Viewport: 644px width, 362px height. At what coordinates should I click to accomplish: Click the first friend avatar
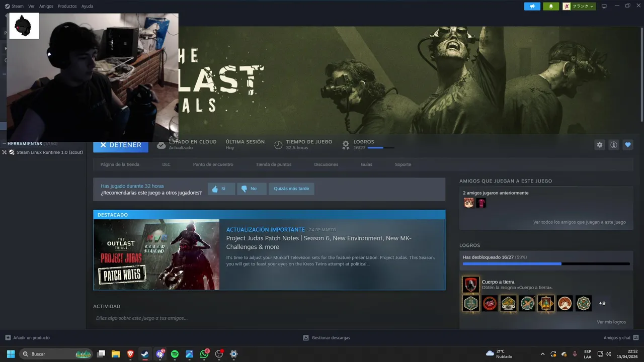click(468, 203)
